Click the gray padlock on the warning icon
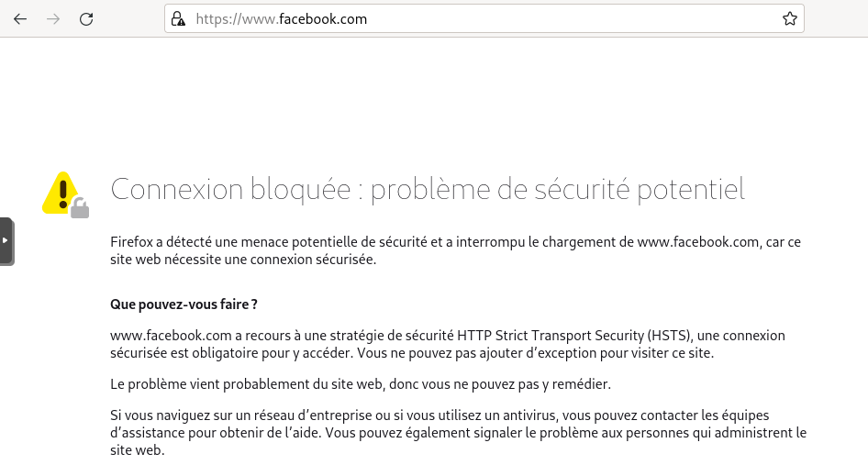Image resolution: width=868 pixels, height=465 pixels. [x=80, y=208]
